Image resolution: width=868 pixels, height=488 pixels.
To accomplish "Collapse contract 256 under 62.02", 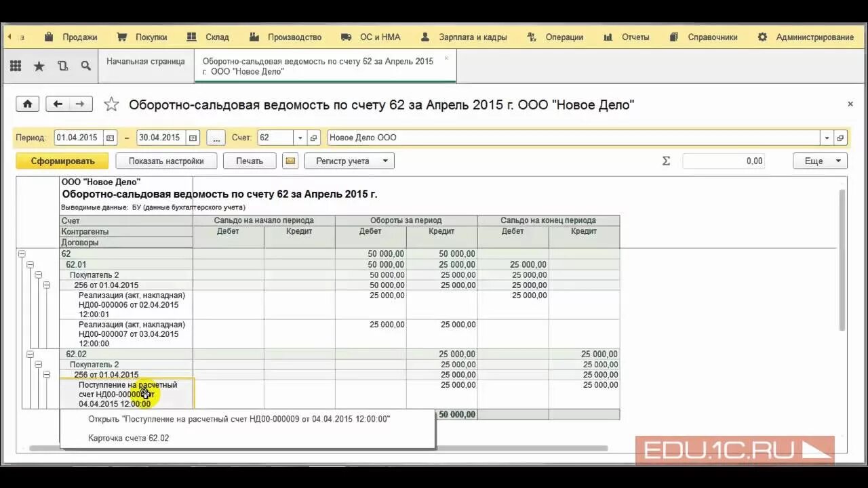I will click(x=46, y=374).
